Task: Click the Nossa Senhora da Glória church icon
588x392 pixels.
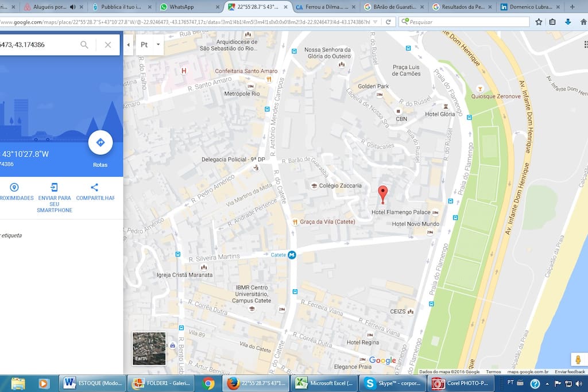Action: (341, 64)
